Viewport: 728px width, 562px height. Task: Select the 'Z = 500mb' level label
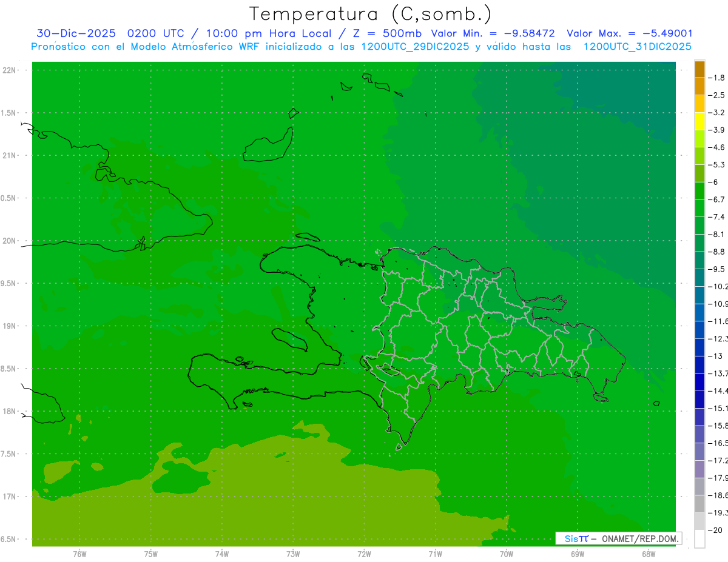386,33
